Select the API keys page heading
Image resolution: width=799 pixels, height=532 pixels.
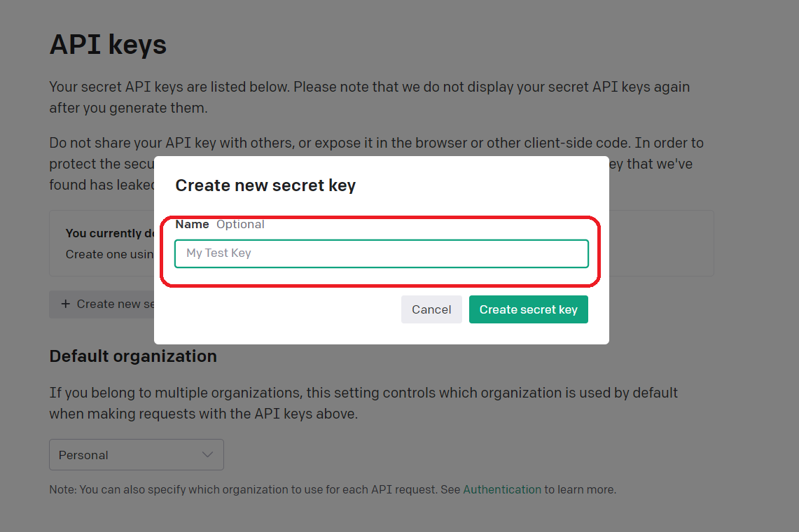pos(108,44)
